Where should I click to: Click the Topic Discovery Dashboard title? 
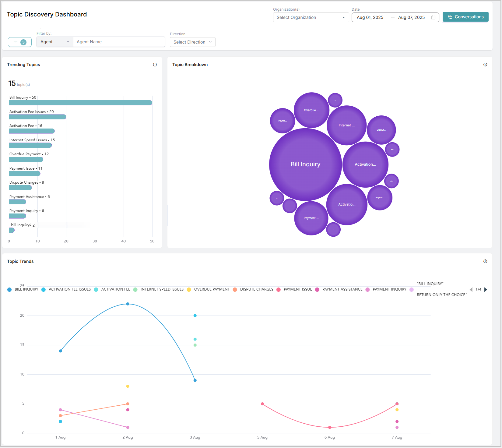pyautogui.click(x=47, y=14)
